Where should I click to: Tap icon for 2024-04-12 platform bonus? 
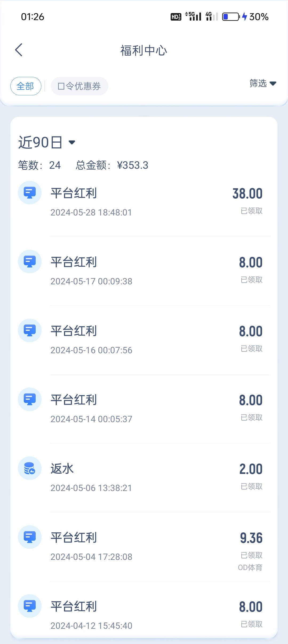pos(30,606)
